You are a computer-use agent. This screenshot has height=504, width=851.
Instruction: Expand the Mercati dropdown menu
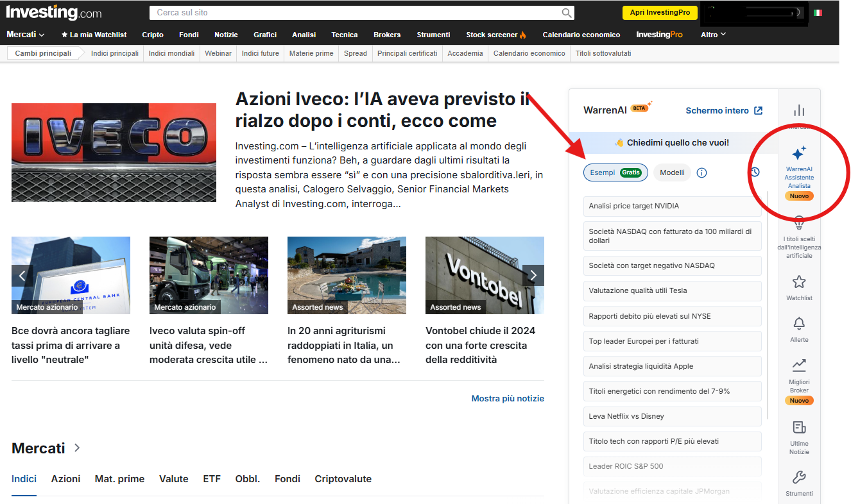pyautogui.click(x=25, y=35)
